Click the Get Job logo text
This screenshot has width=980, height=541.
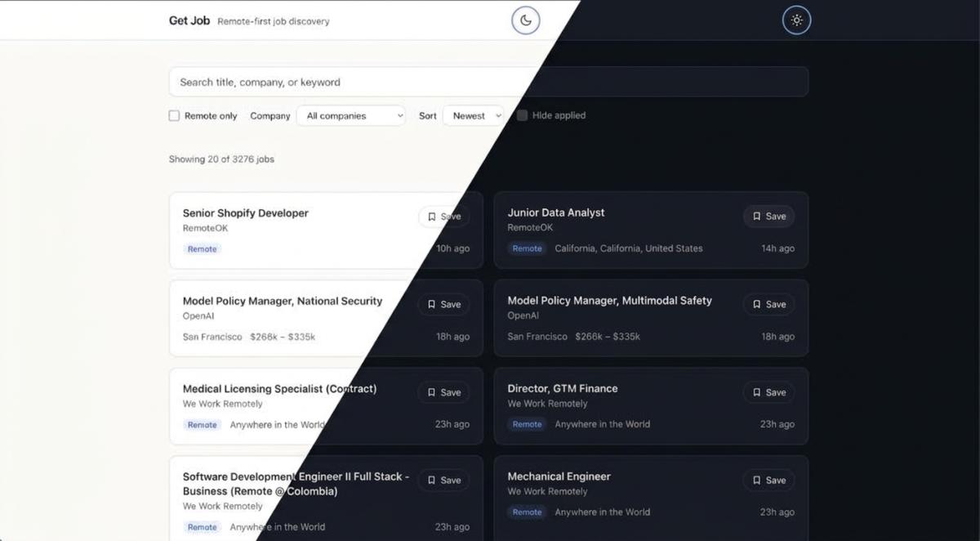click(x=189, y=20)
